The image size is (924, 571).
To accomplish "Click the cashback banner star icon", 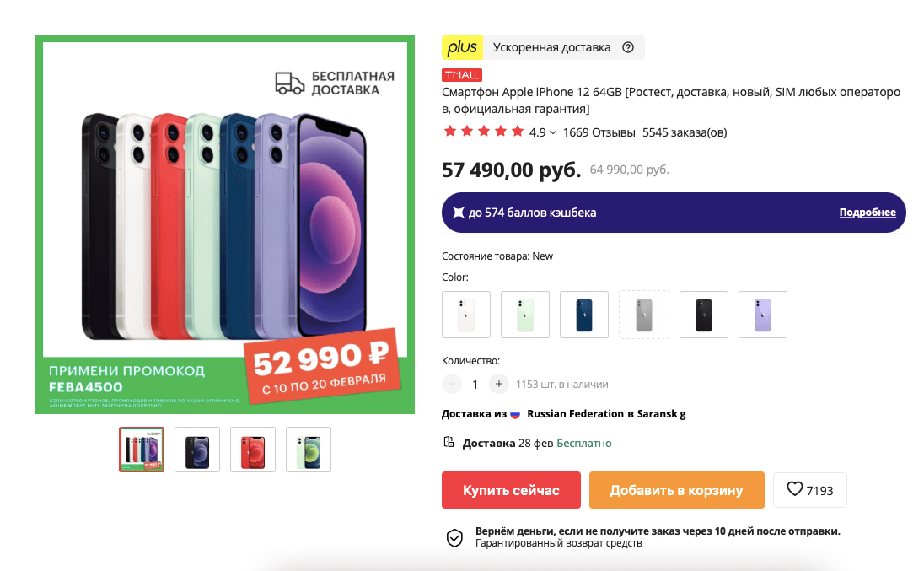I will [x=459, y=212].
